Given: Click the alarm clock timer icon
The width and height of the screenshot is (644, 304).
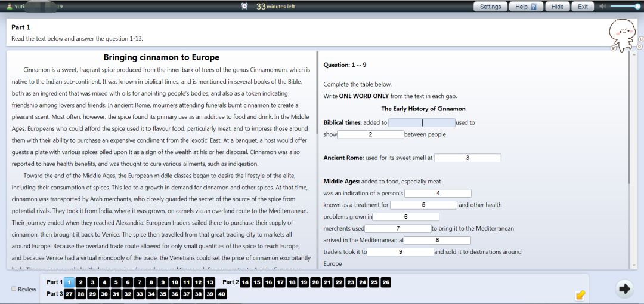Looking at the screenshot, I should pos(245,7).
